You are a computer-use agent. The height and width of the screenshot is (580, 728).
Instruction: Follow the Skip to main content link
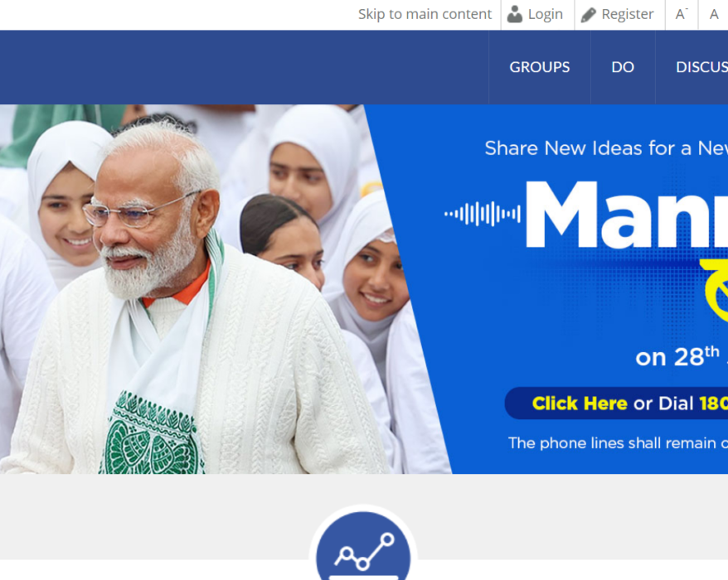pyautogui.click(x=425, y=14)
